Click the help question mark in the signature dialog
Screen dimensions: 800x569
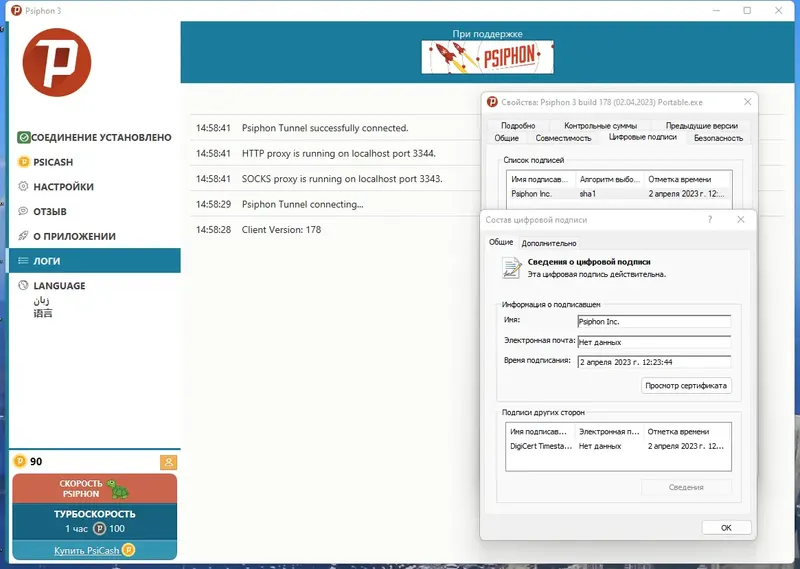(710, 219)
